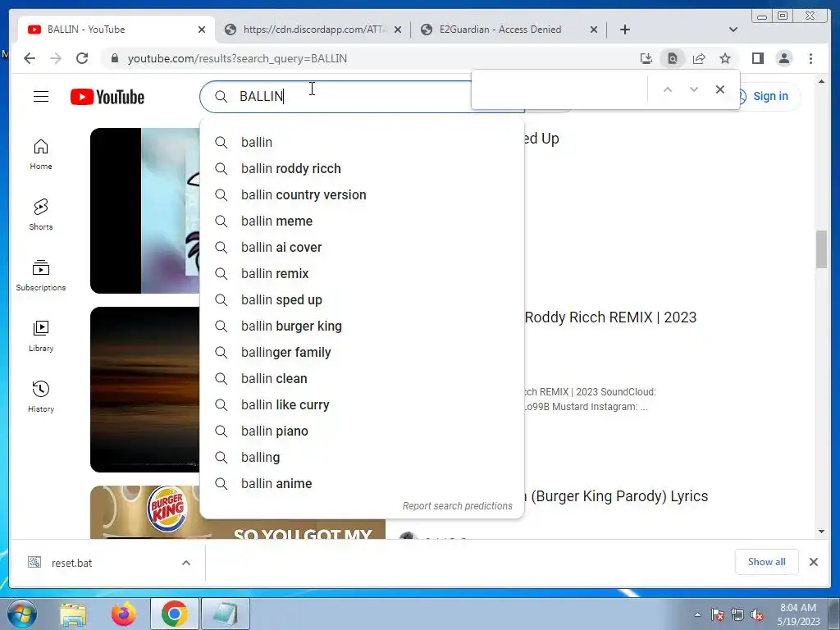The image size is (840, 630).
Task: Select suggestion "ballin sped up"
Action: (362, 299)
